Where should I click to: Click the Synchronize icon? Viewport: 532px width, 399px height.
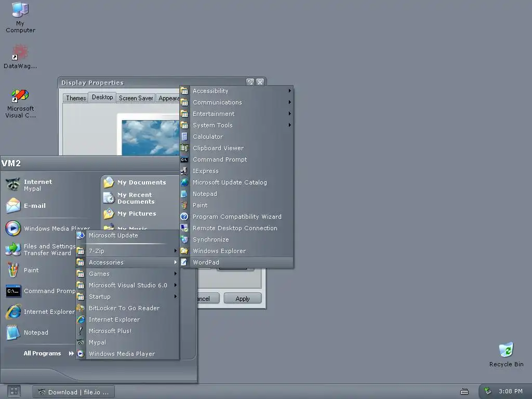coord(184,240)
